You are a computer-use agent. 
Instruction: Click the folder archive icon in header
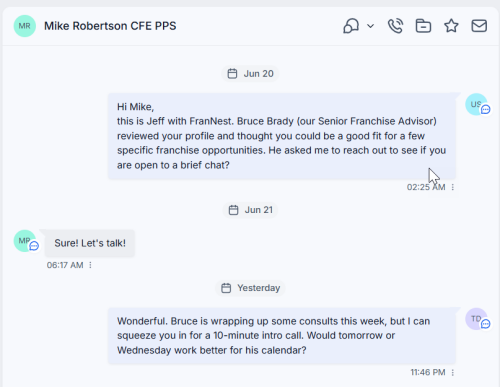pos(423,26)
